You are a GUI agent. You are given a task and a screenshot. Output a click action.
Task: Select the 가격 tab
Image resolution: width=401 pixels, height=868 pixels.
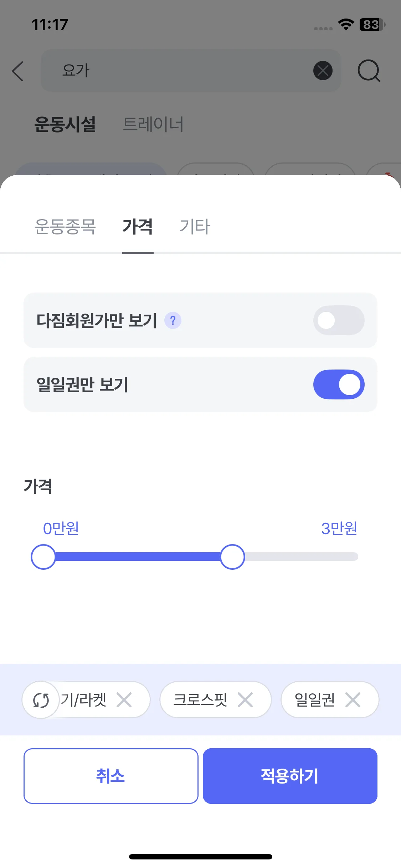[138, 227]
